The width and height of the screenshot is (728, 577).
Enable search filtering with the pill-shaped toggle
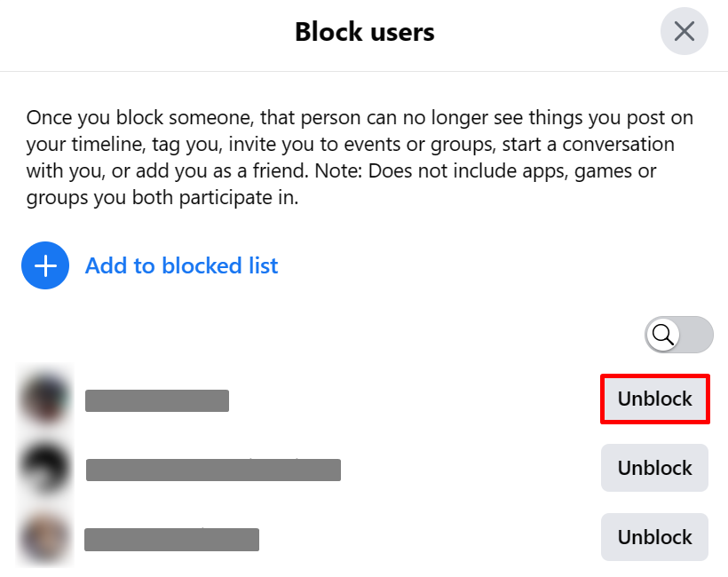(678, 335)
